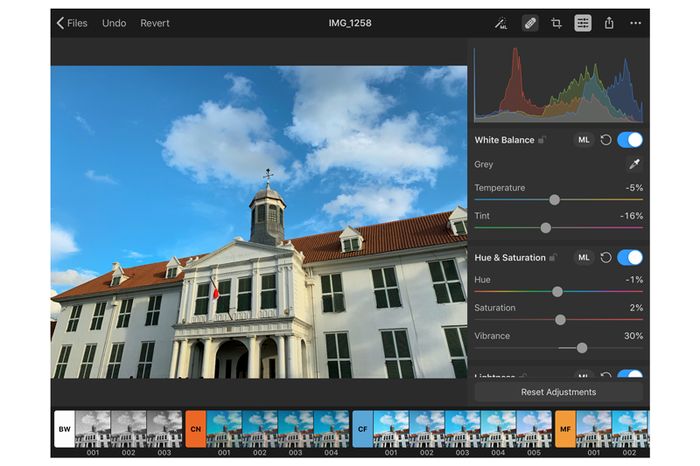Open the more options ellipsis menu

pyautogui.click(x=636, y=23)
